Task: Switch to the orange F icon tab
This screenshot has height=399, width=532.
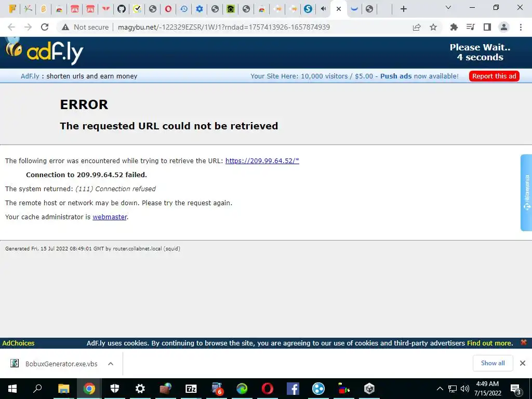Action: (12, 9)
